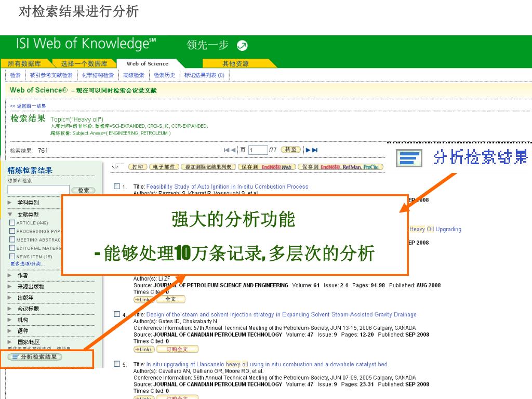Open 检索 menu link
Image resolution: width=532 pixels, height=399 pixels.
click(x=15, y=75)
